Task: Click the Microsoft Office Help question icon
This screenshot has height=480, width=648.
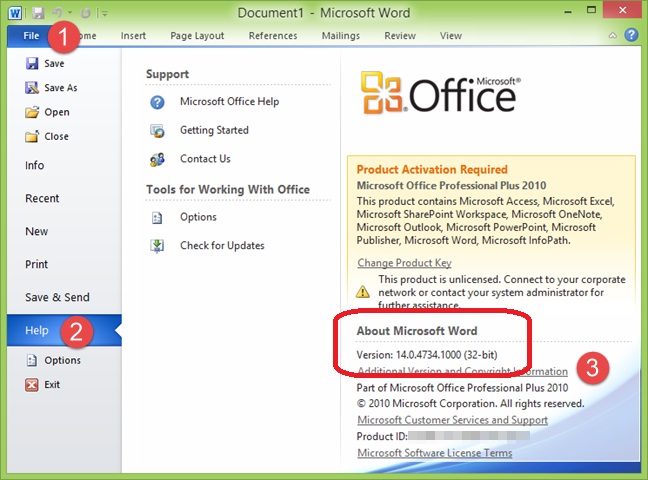Action: (x=157, y=102)
